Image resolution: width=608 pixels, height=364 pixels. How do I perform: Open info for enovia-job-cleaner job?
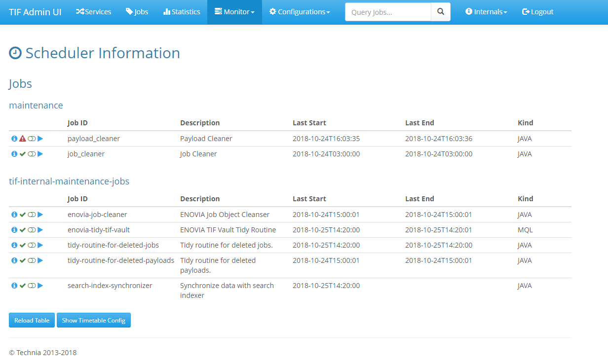pyautogui.click(x=14, y=215)
